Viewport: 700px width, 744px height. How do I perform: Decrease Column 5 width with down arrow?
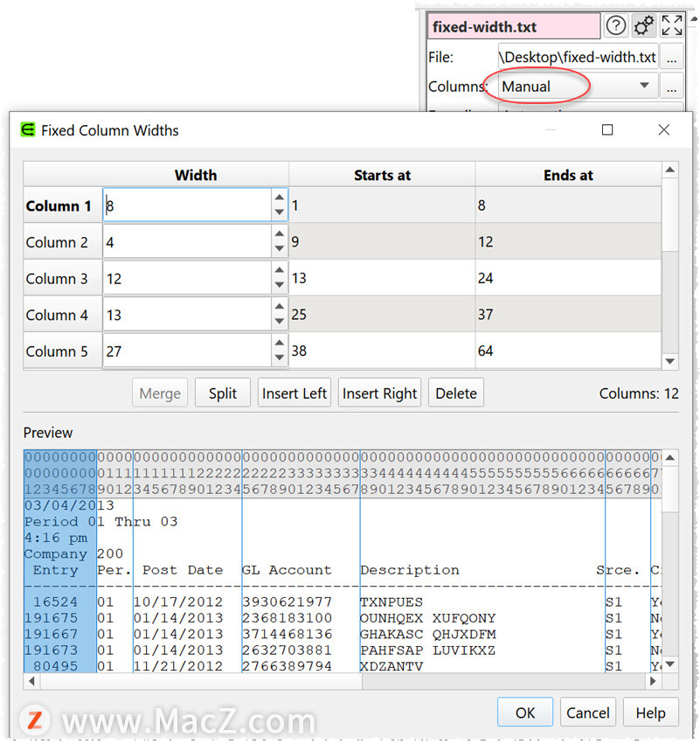pos(280,358)
